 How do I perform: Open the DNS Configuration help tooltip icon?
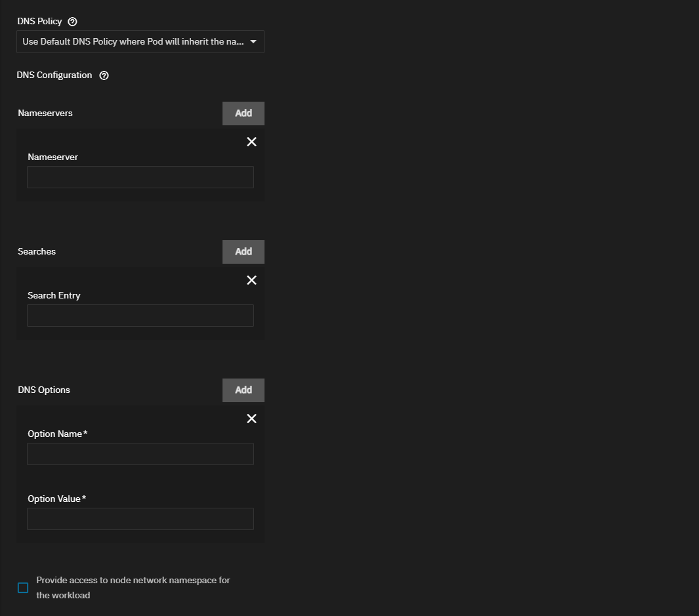click(x=104, y=75)
